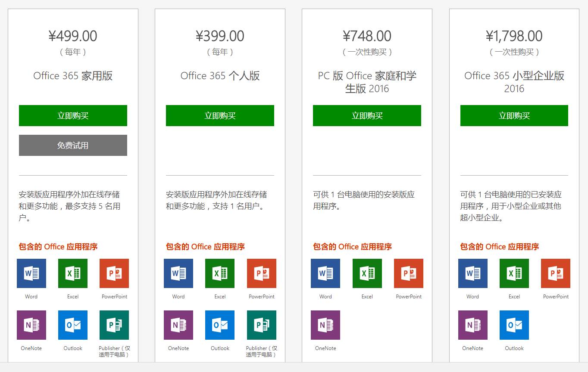
Task: Click 包含的 Office 应用程序 heading in 个人版 card
Action: 205,247
